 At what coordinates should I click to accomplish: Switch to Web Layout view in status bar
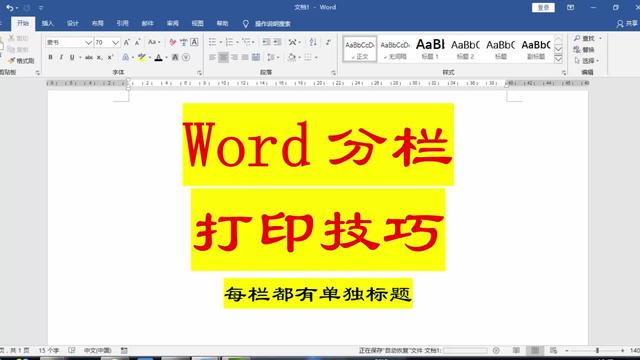pyautogui.click(x=553, y=350)
